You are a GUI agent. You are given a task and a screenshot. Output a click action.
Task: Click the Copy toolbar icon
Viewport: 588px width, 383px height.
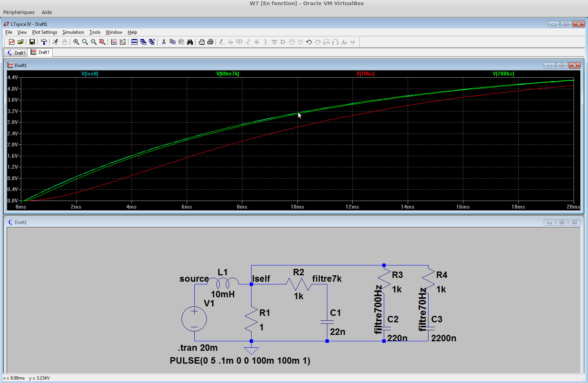pos(172,42)
